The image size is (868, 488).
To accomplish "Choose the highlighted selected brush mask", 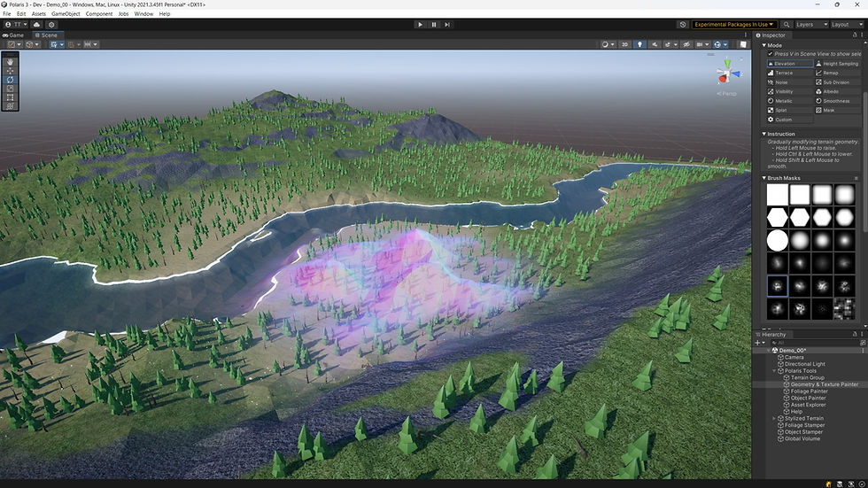I will tap(778, 286).
